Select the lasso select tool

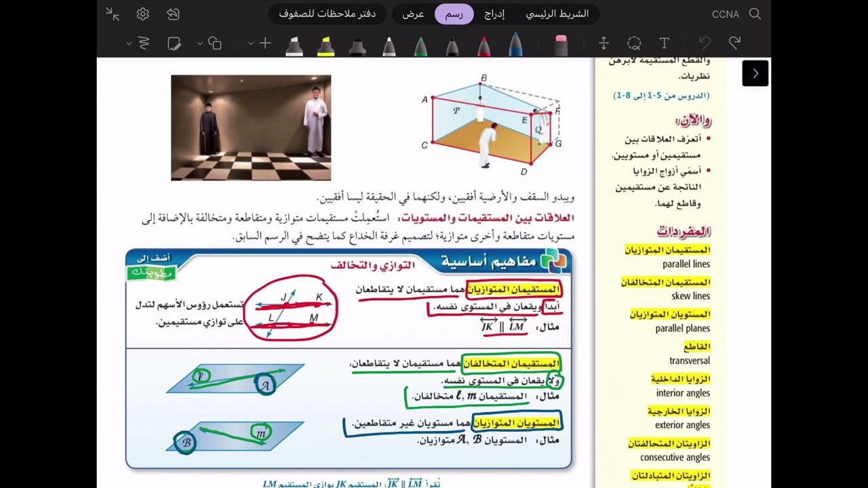click(x=634, y=43)
